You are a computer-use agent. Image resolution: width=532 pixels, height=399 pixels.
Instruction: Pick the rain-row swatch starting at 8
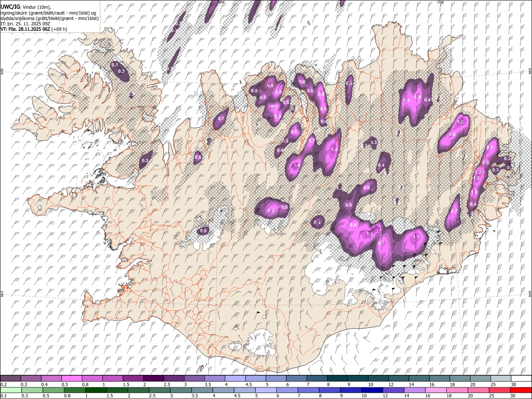[x=330, y=390]
